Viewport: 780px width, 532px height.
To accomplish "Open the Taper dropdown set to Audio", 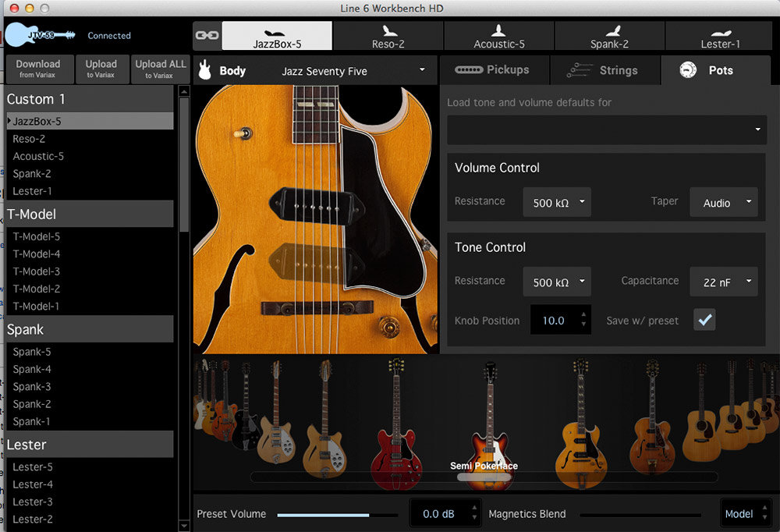I will [723, 202].
